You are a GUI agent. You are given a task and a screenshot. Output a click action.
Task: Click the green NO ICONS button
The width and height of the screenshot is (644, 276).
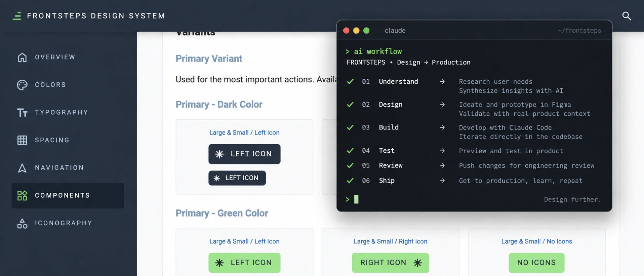pos(536,263)
